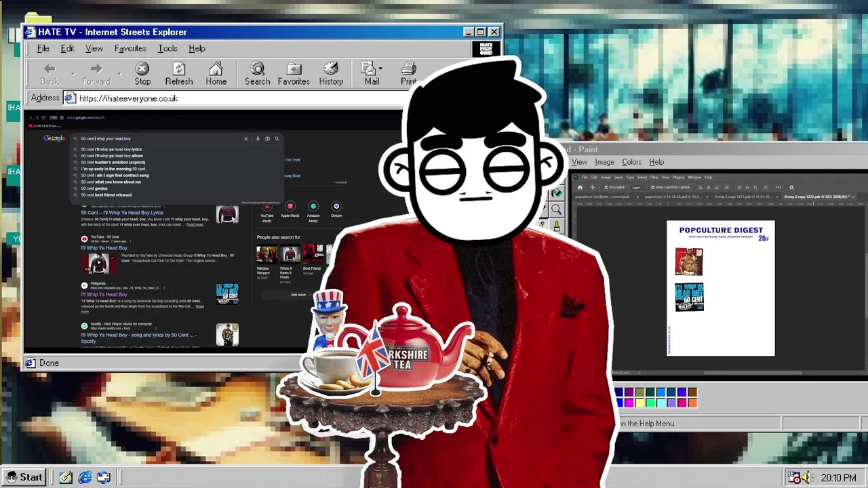Screen dimensions: 868x488
Task: Select the Magnifier tool in Paint
Action: (557, 210)
